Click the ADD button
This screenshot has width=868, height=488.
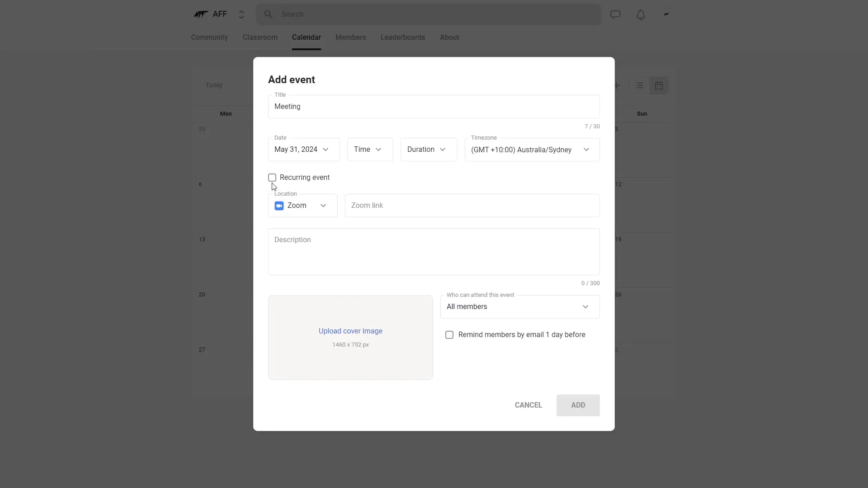pos(578,405)
